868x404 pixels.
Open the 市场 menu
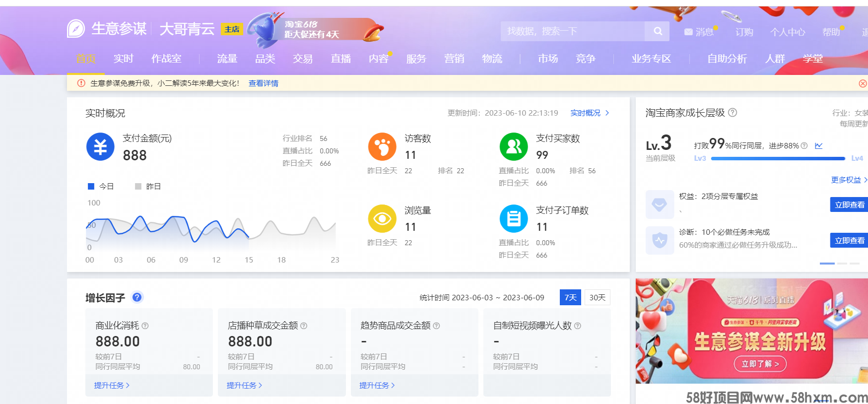(x=548, y=59)
